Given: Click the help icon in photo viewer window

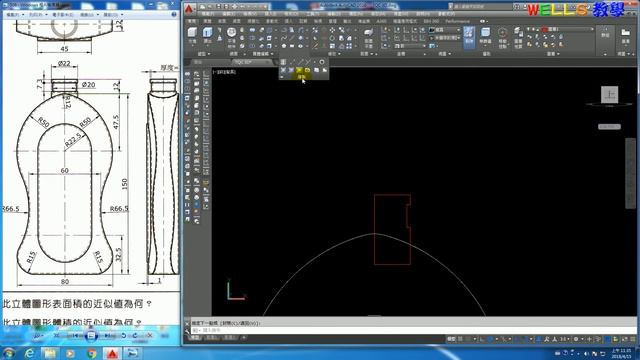Looking at the screenshot, I should click(174, 14).
